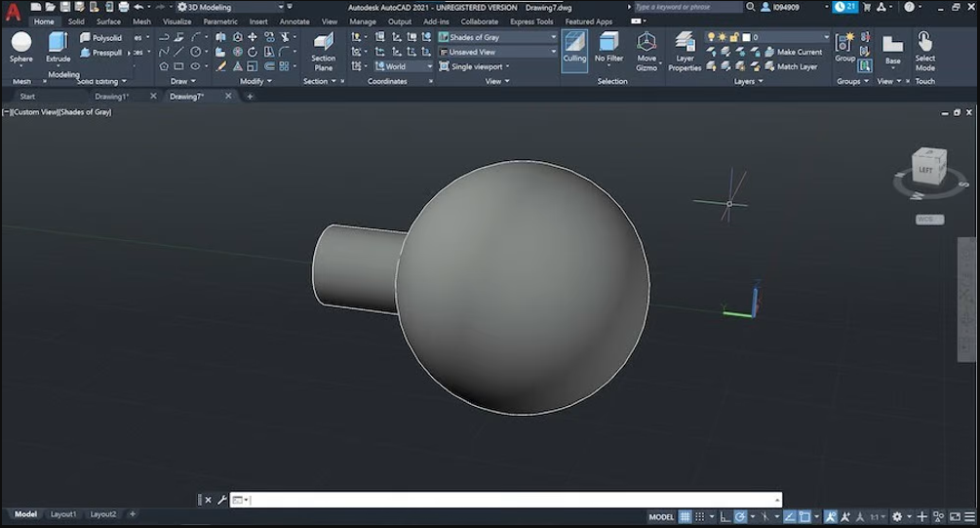The height and width of the screenshot is (528, 980).
Task: Click signed-in user I094909
Action: coord(780,7)
